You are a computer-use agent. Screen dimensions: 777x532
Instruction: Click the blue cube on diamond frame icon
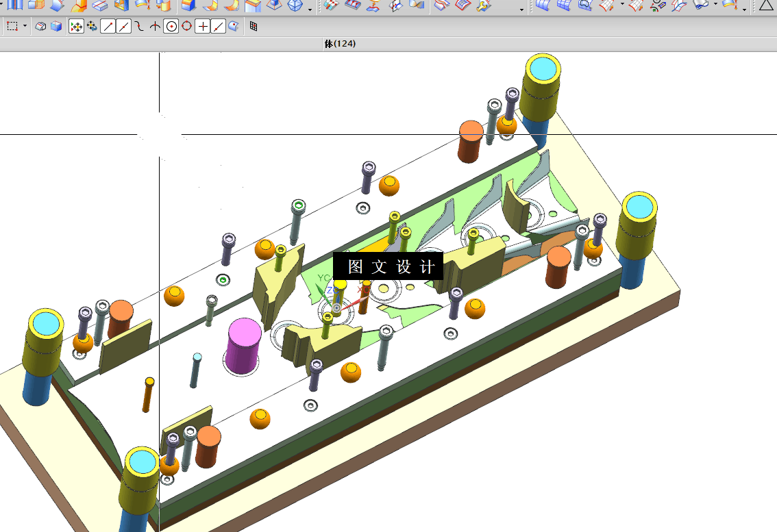pos(274,5)
